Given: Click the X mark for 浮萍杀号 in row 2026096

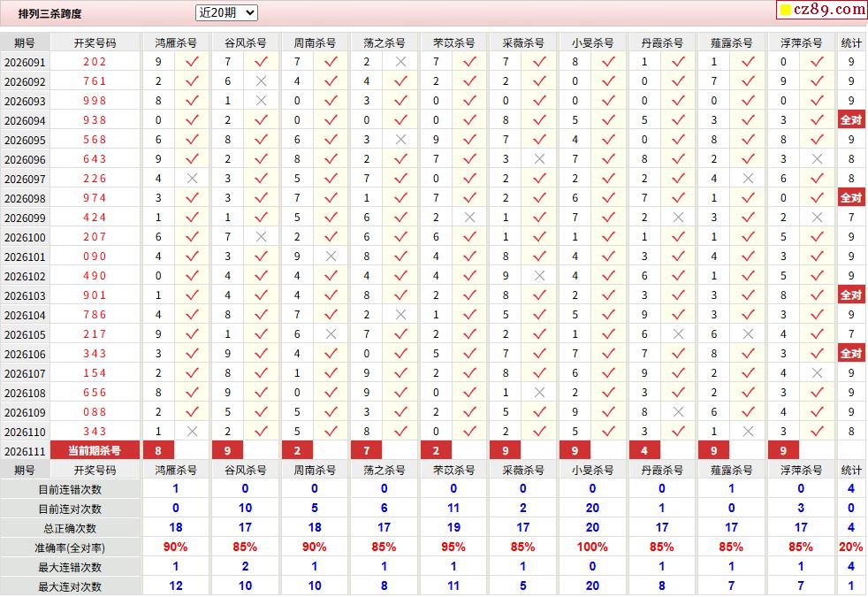Looking at the screenshot, I should tap(817, 159).
